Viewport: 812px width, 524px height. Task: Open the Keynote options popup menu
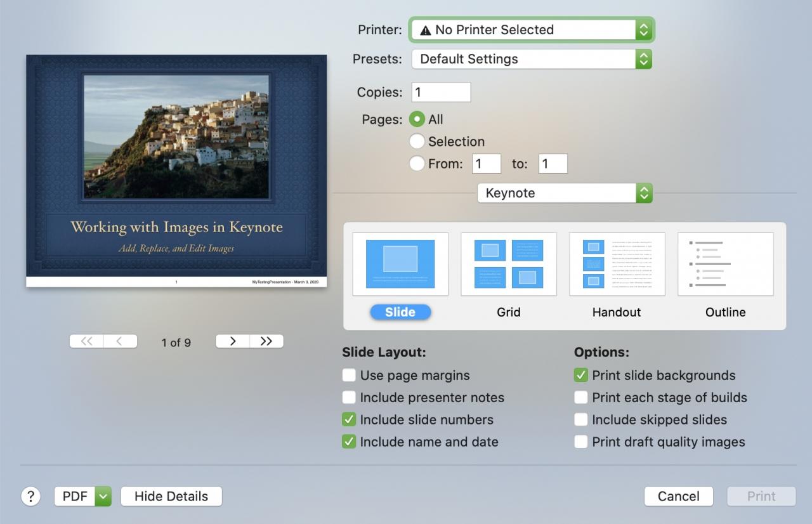tap(565, 193)
